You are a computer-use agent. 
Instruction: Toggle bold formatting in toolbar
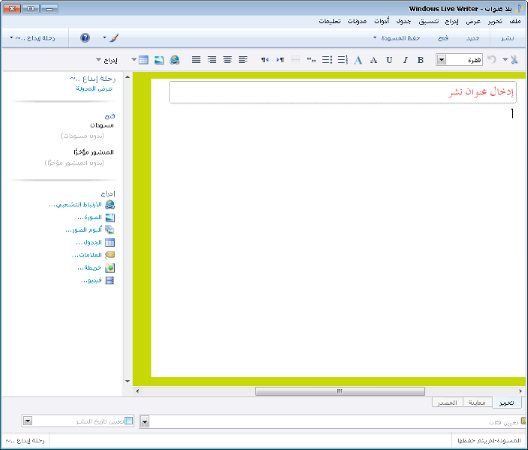point(420,60)
